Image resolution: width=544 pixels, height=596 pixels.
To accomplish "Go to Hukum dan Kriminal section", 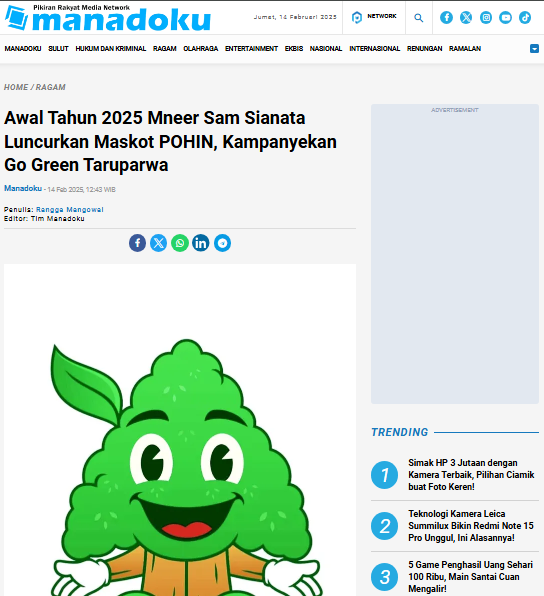I will pyautogui.click(x=111, y=49).
